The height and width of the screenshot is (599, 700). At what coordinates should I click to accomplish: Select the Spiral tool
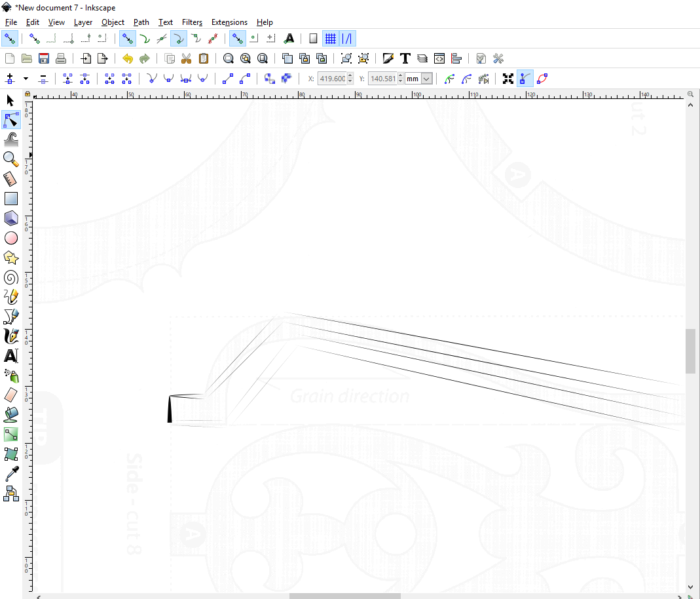(10, 277)
